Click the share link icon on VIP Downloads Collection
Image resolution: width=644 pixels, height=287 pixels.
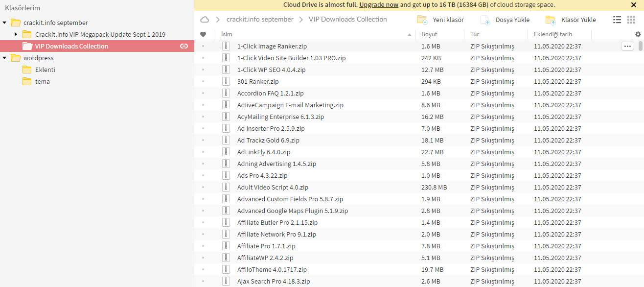coord(184,46)
